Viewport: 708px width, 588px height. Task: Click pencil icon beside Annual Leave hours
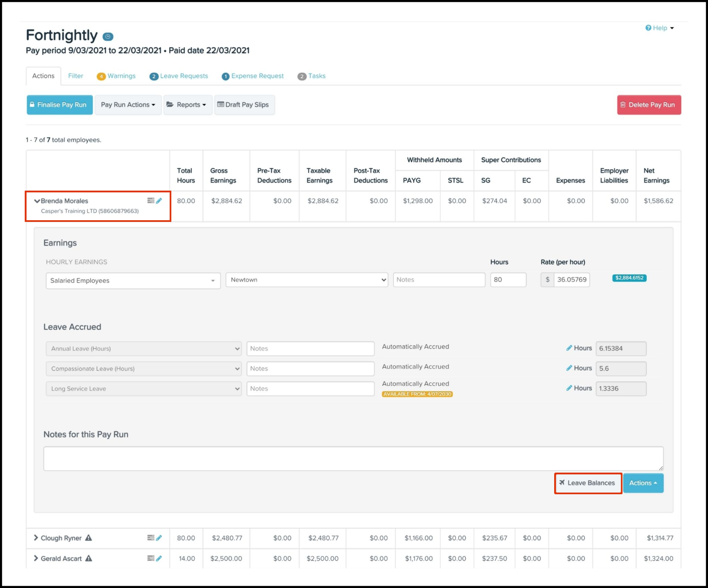(569, 348)
